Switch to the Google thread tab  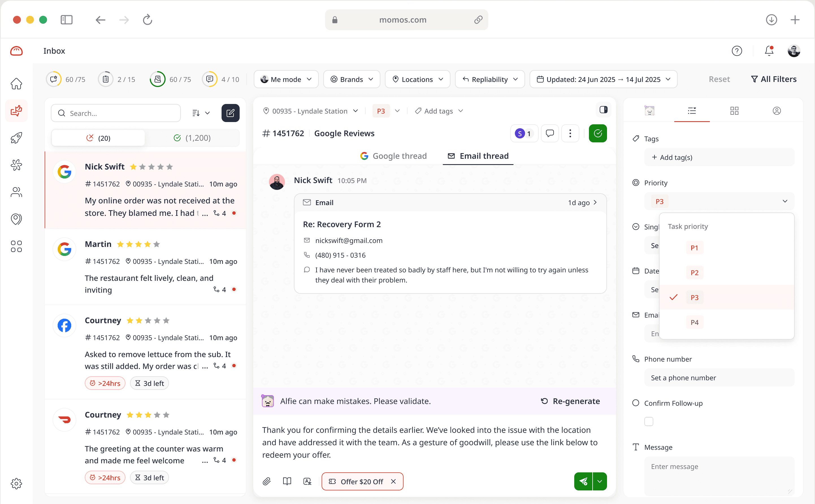(394, 156)
